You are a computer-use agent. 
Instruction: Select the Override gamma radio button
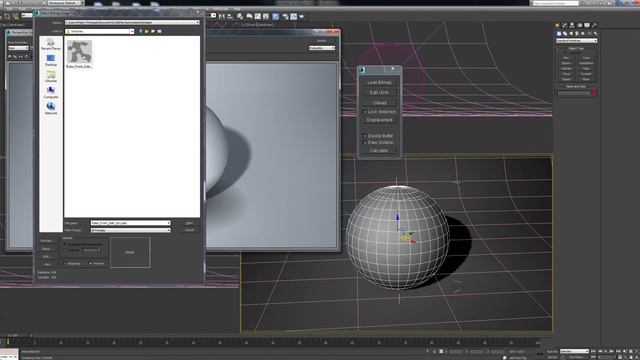[x=65, y=249]
